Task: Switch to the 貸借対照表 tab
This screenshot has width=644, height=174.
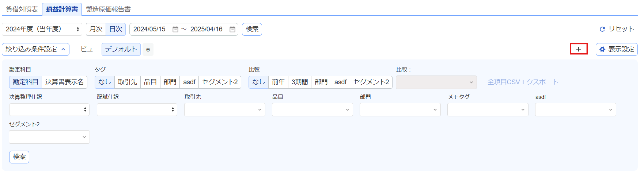Action: coord(22,9)
